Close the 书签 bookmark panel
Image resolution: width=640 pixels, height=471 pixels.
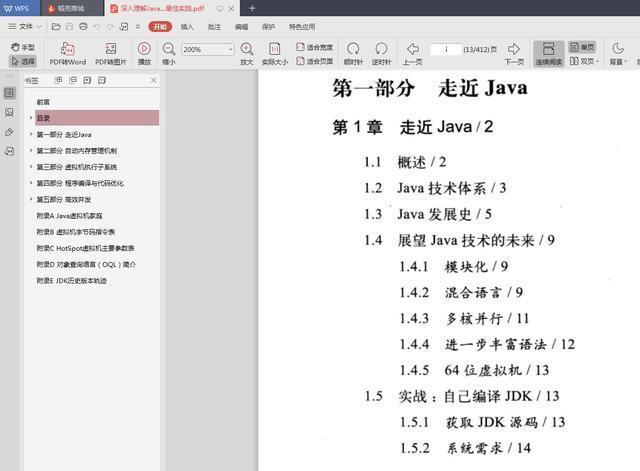click(153, 80)
